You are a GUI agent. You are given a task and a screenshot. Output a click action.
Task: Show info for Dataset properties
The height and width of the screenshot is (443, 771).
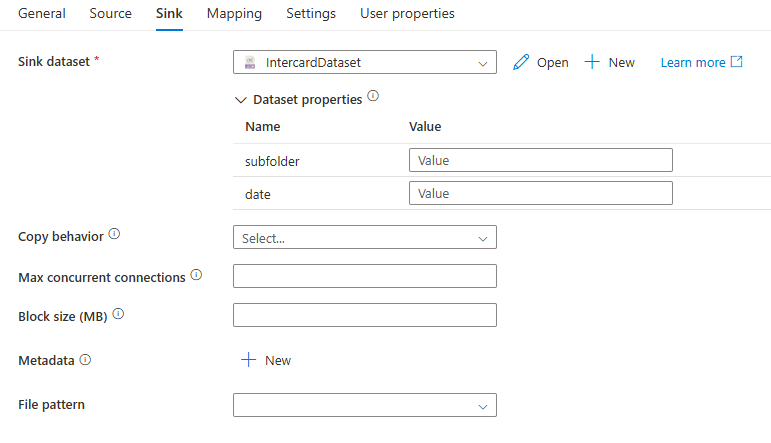coord(373,95)
